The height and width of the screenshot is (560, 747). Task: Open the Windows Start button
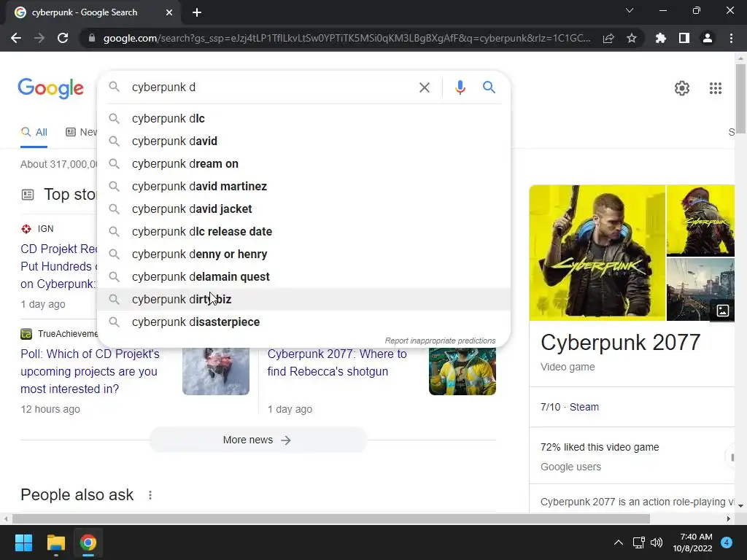coord(23,542)
